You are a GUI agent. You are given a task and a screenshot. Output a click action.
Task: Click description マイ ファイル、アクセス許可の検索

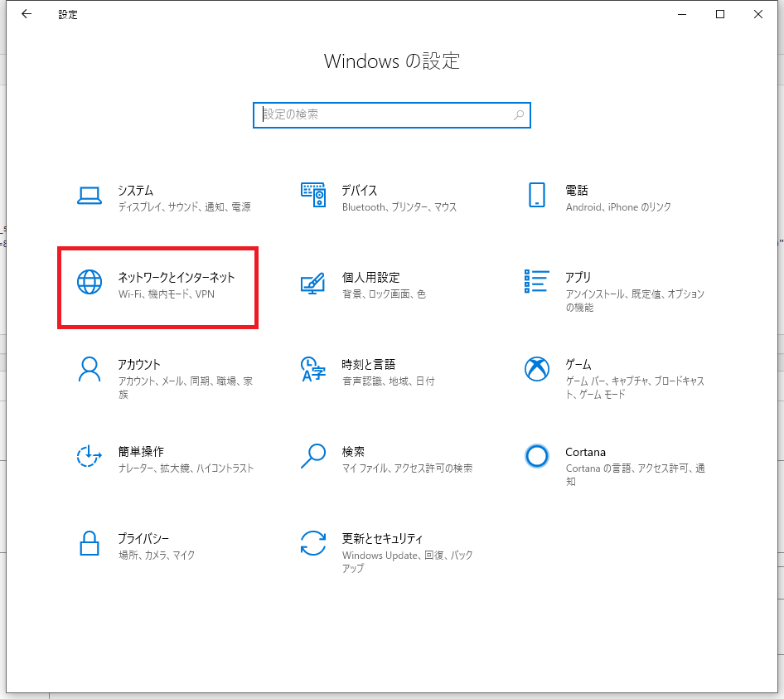(408, 468)
